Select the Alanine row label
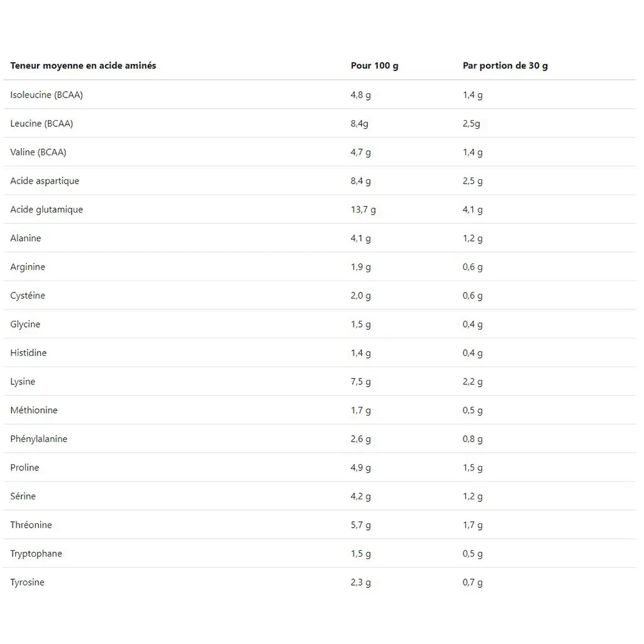The height and width of the screenshot is (644, 644). point(25,238)
